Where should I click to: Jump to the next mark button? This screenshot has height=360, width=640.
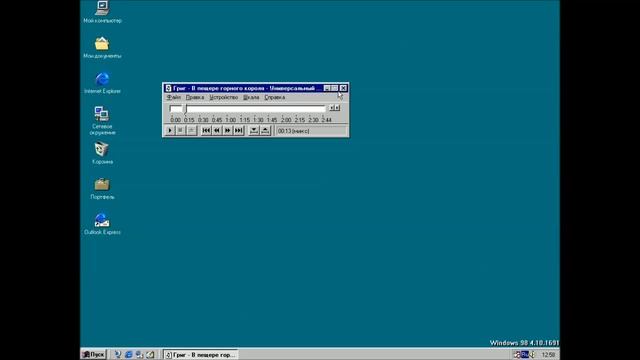(238, 131)
